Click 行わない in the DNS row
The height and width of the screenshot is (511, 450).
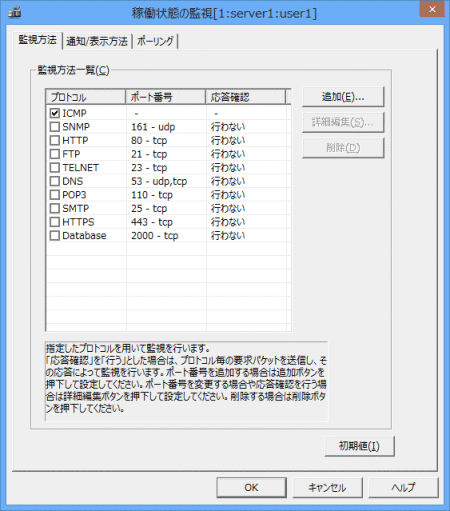coord(228,181)
